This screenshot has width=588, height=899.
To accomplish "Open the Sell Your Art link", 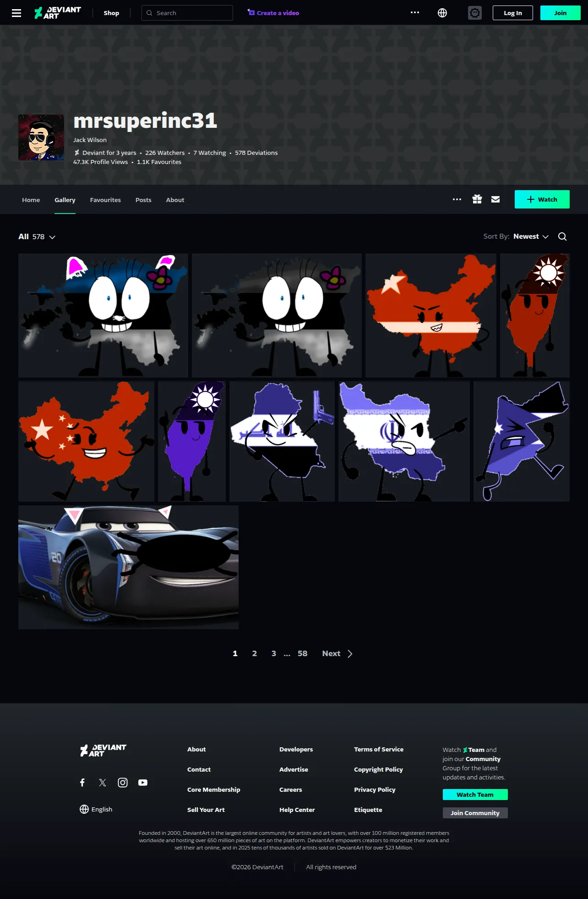I will [x=206, y=810].
